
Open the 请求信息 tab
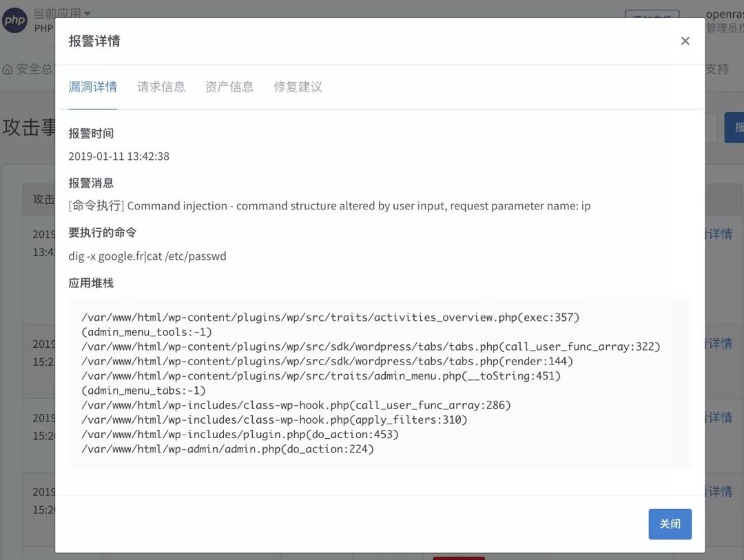[x=161, y=87]
